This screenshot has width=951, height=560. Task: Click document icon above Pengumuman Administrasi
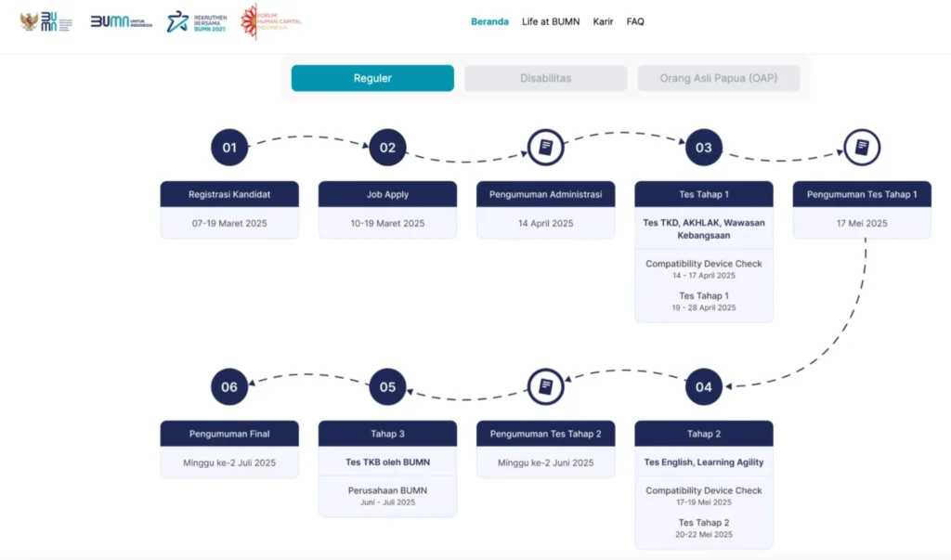546,148
